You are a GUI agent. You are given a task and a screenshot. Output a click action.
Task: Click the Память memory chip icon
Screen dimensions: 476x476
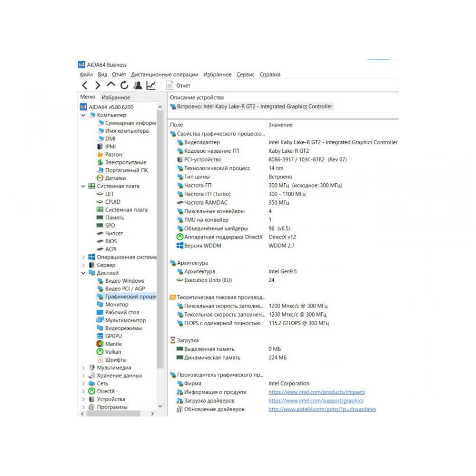[100, 218]
